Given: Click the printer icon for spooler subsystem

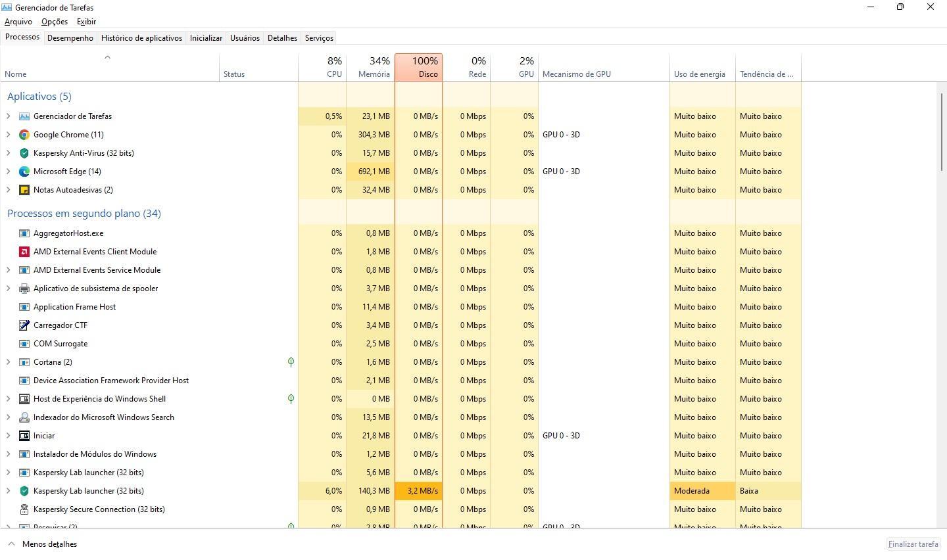Looking at the screenshot, I should [x=24, y=289].
